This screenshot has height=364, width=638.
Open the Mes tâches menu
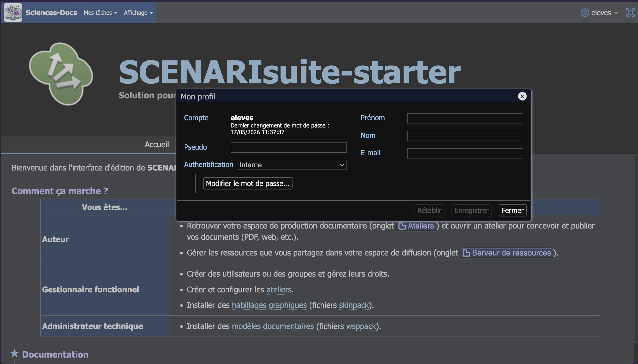coord(101,13)
